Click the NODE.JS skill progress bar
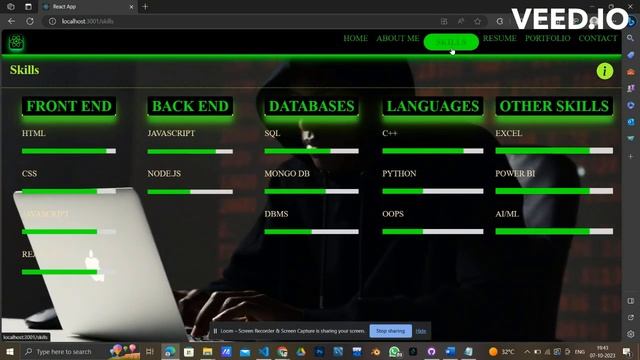 190,191
